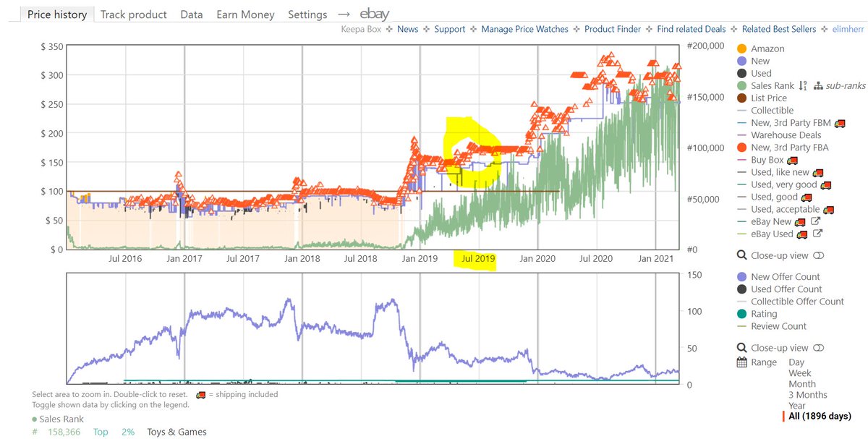Toggle the New price series
Viewport: 868px width, 439px height.
754,61
